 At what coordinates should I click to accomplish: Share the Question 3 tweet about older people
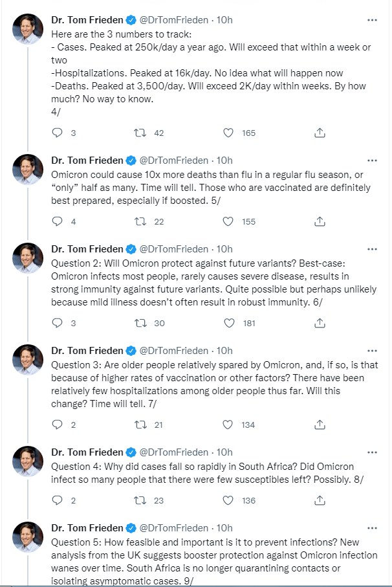click(x=320, y=425)
